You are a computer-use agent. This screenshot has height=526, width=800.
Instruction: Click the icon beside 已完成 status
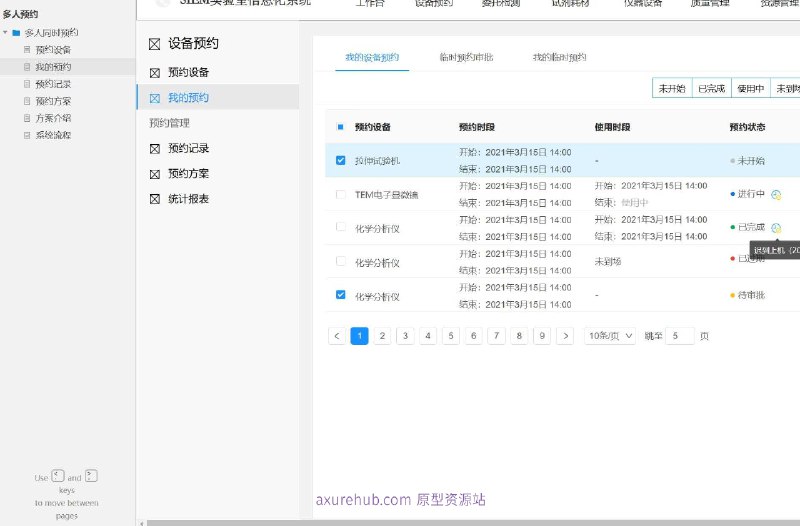tap(776, 228)
